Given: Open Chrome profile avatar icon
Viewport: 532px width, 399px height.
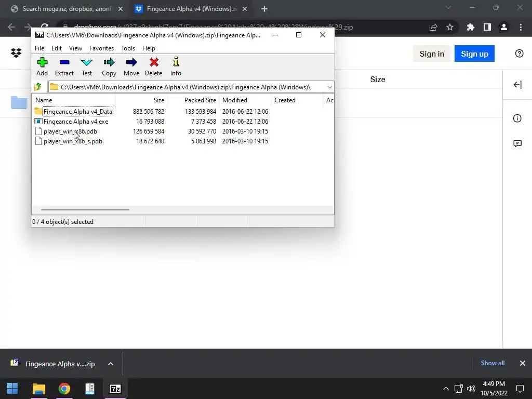Looking at the screenshot, I should pos(504,27).
